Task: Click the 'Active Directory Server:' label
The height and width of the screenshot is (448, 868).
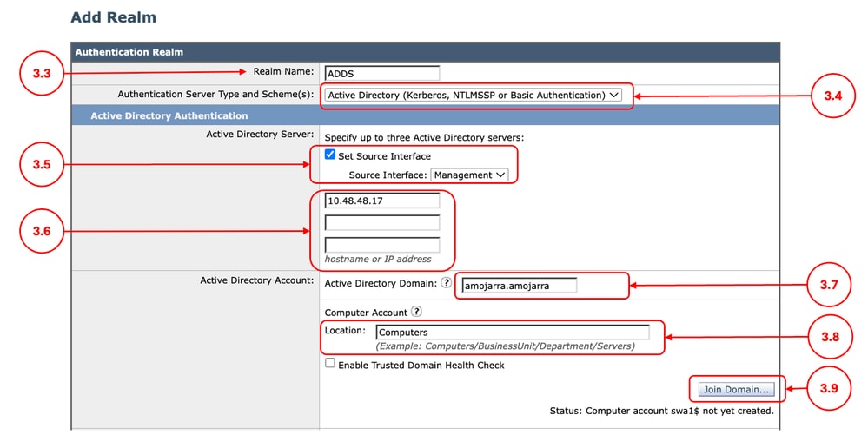Action: (260, 134)
